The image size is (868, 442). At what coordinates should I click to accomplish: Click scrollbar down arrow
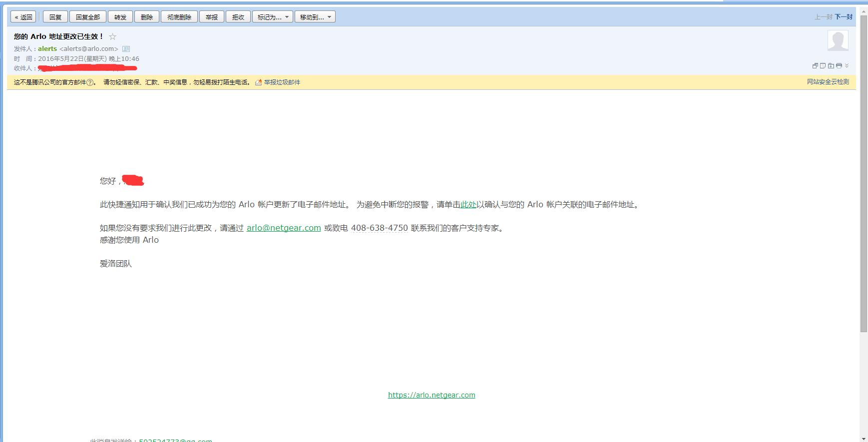point(864,439)
